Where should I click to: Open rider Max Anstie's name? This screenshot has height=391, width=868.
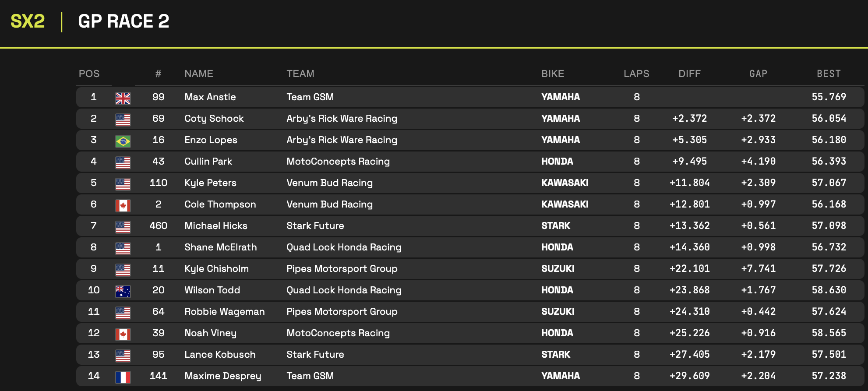pyautogui.click(x=210, y=97)
